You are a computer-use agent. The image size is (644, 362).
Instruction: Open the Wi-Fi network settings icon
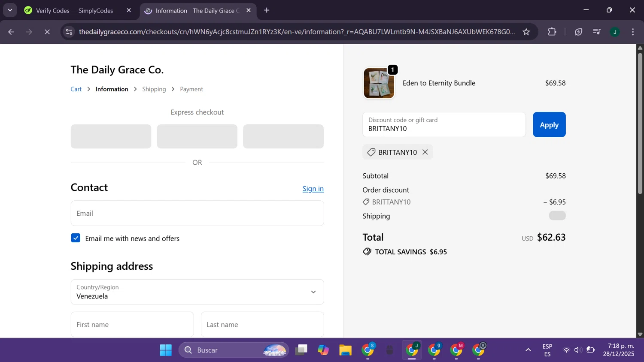click(566, 350)
